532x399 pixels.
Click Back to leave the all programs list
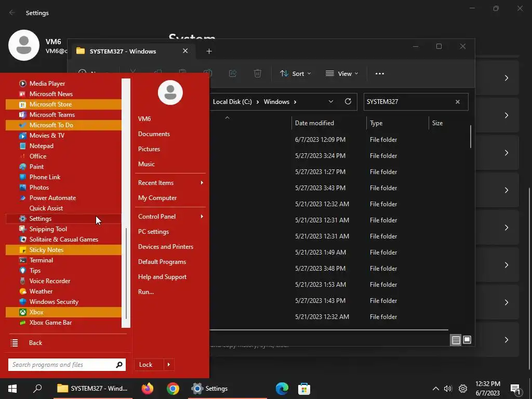pos(35,343)
